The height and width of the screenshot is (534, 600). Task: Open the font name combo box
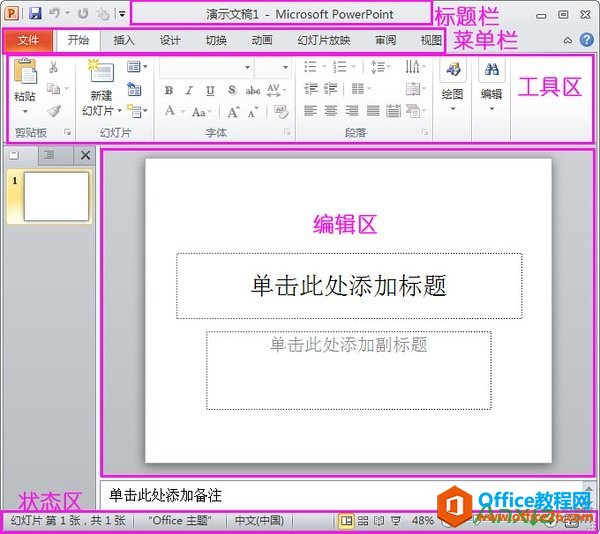205,67
